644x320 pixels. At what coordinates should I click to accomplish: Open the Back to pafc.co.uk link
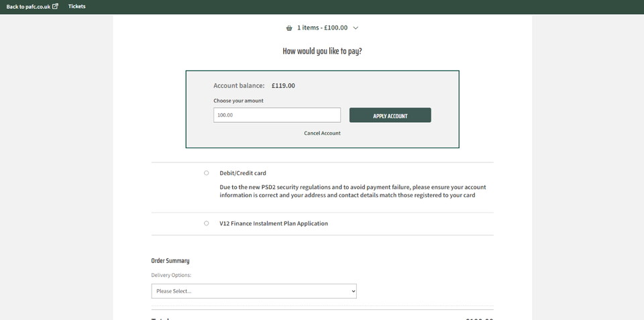click(28, 6)
